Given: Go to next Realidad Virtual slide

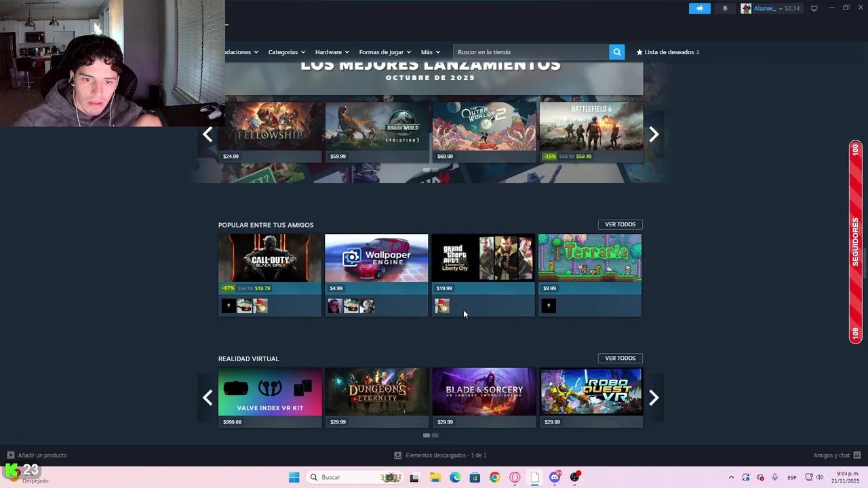Looking at the screenshot, I should [654, 397].
